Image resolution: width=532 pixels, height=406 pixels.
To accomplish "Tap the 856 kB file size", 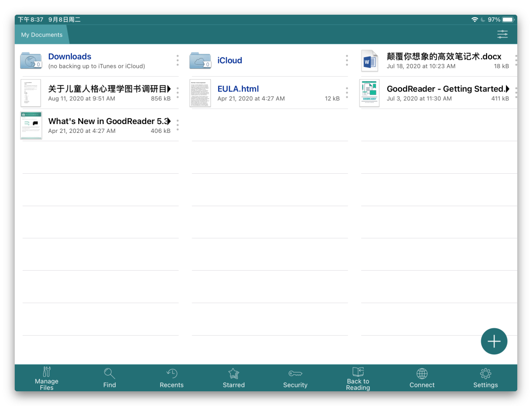I will 161,98.
